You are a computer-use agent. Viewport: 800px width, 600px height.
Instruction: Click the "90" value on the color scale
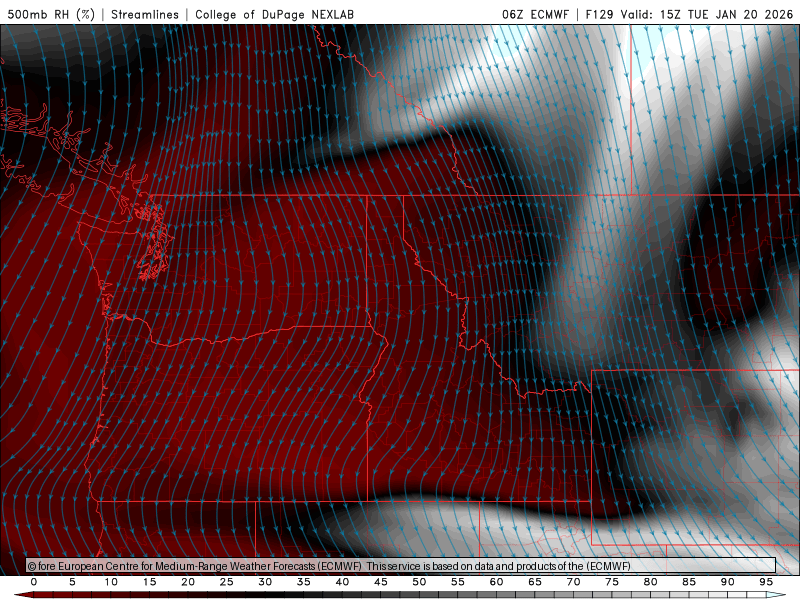pos(728,582)
